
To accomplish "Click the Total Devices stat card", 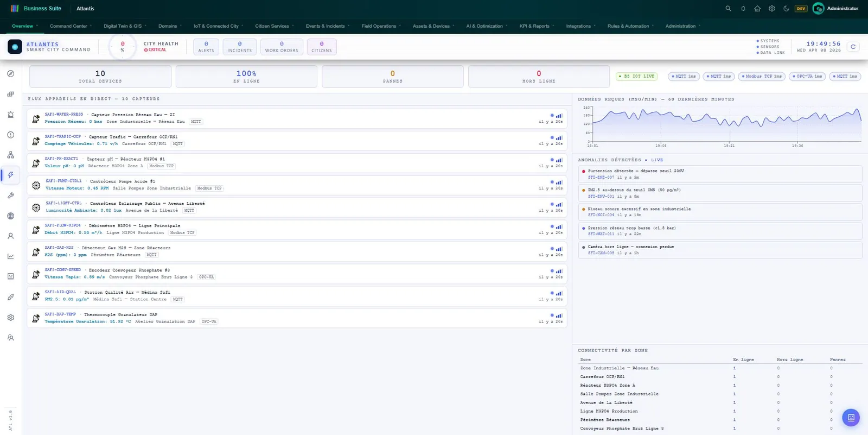I will point(100,77).
